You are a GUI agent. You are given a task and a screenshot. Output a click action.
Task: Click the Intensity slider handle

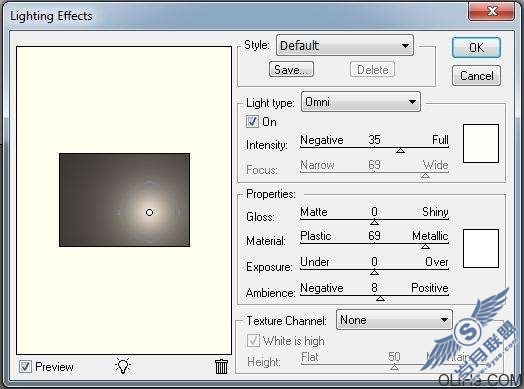(400, 151)
